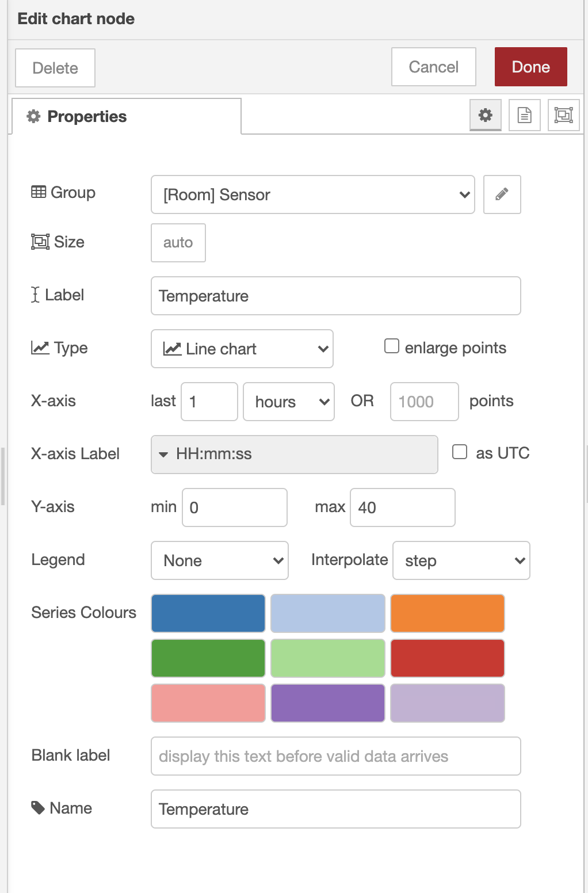
Task: Change the hours unit dropdown
Action: [288, 402]
